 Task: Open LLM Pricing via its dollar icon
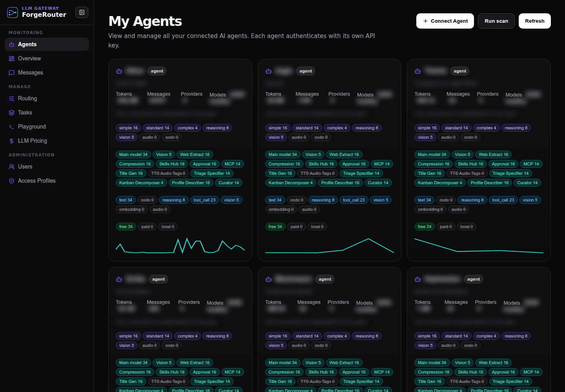tap(11, 141)
